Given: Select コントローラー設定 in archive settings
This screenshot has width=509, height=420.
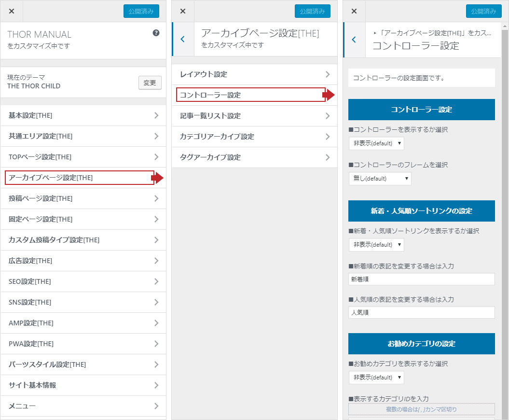Looking at the screenshot, I should pyautogui.click(x=251, y=95).
